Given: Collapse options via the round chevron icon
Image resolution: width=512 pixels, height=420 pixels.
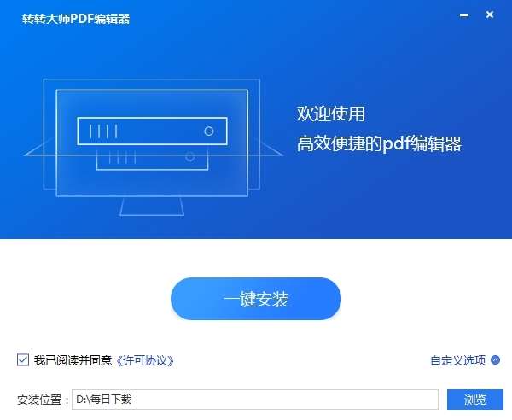Looking at the screenshot, I should point(495,360).
